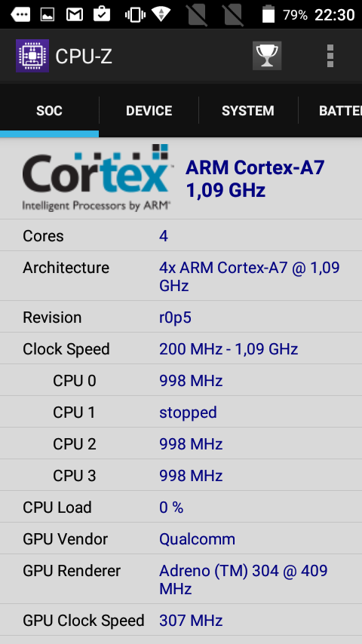Tap the chat bubble notification icon

pos(20,14)
